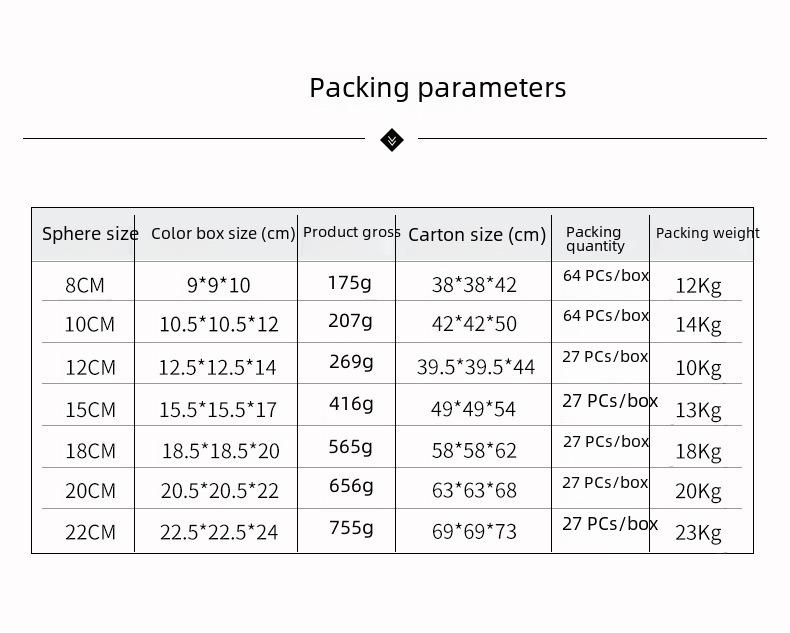Click the 20Kg packing weight cell
Viewport: 790px width, 633px height.
click(698, 491)
